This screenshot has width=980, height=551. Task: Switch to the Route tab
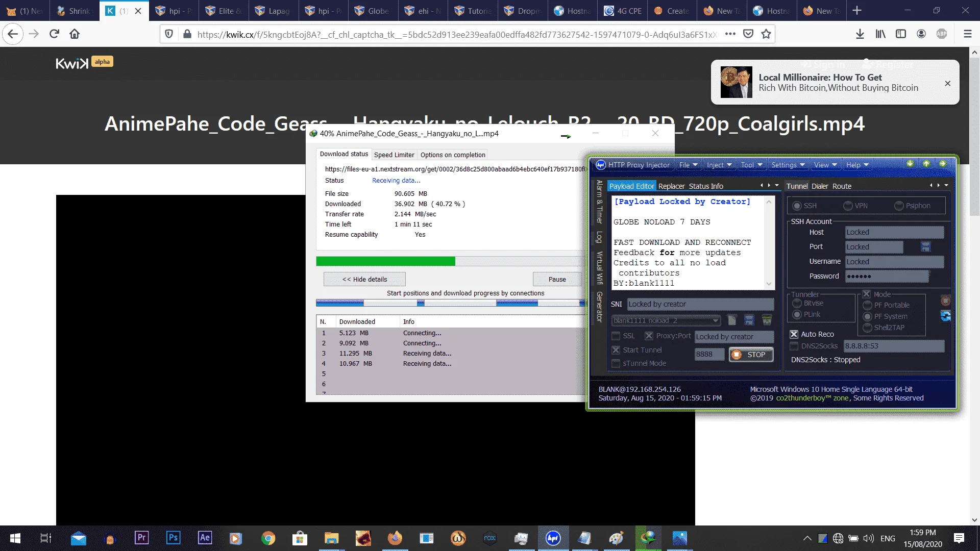(x=842, y=186)
